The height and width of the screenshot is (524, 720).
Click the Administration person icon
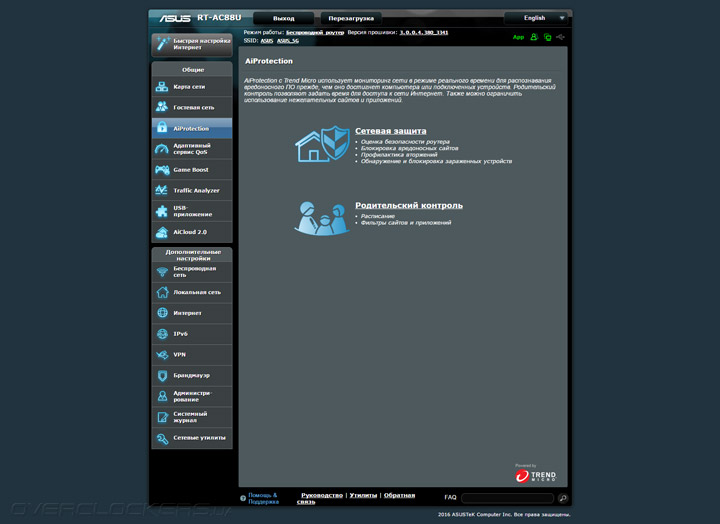pyautogui.click(x=162, y=396)
